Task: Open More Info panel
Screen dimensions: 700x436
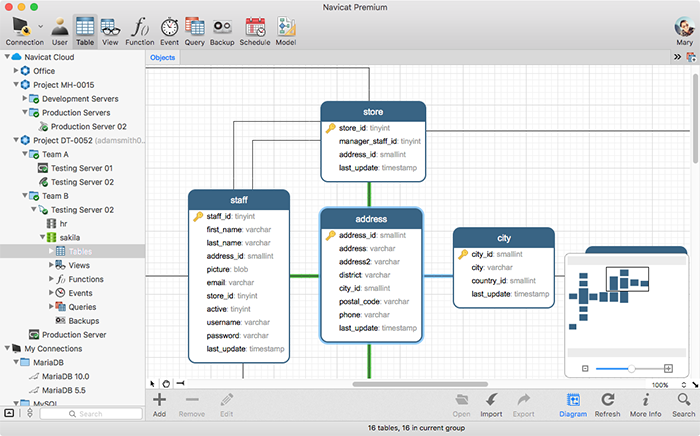Action: [646, 405]
